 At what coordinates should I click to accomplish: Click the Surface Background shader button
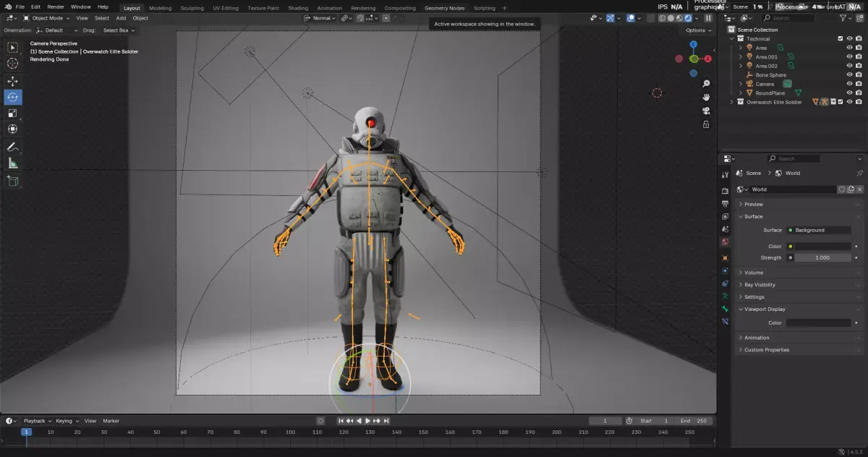tap(819, 230)
